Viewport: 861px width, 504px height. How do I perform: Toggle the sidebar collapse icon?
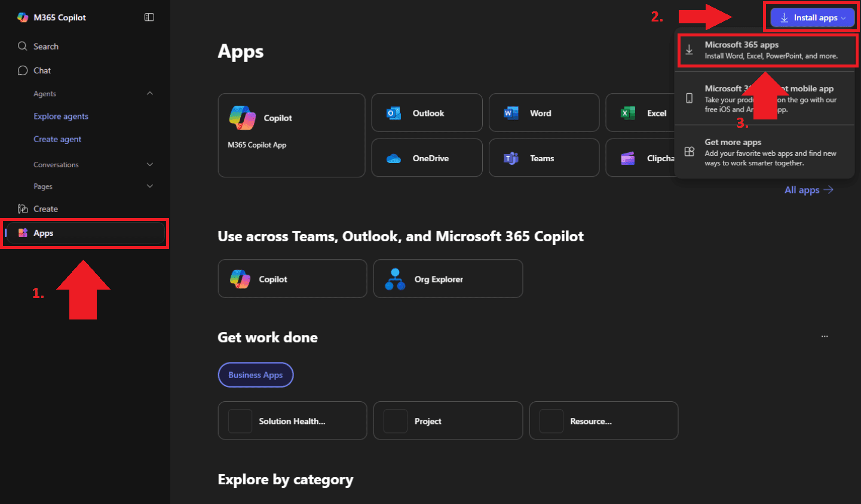tap(149, 17)
